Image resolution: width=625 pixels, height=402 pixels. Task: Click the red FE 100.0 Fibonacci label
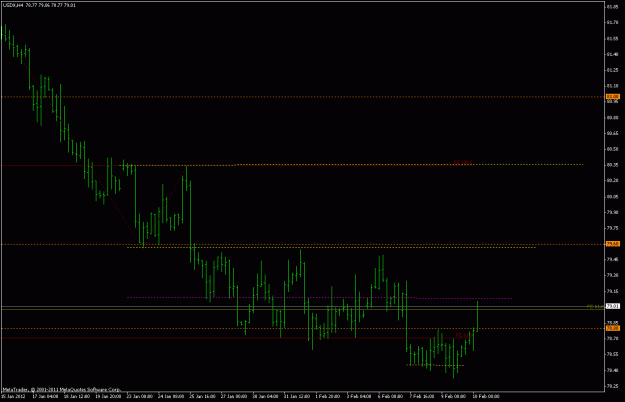[x=463, y=162]
